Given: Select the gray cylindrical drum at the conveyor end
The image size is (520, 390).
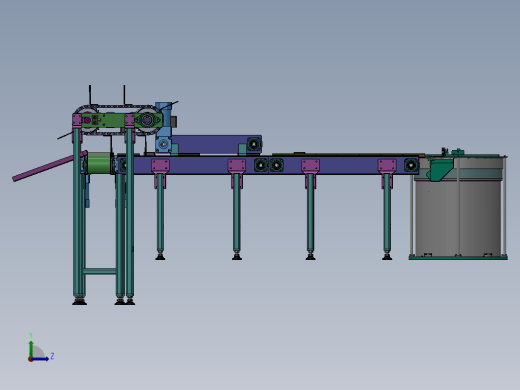Looking at the screenshot, I should (x=458, y=217).
